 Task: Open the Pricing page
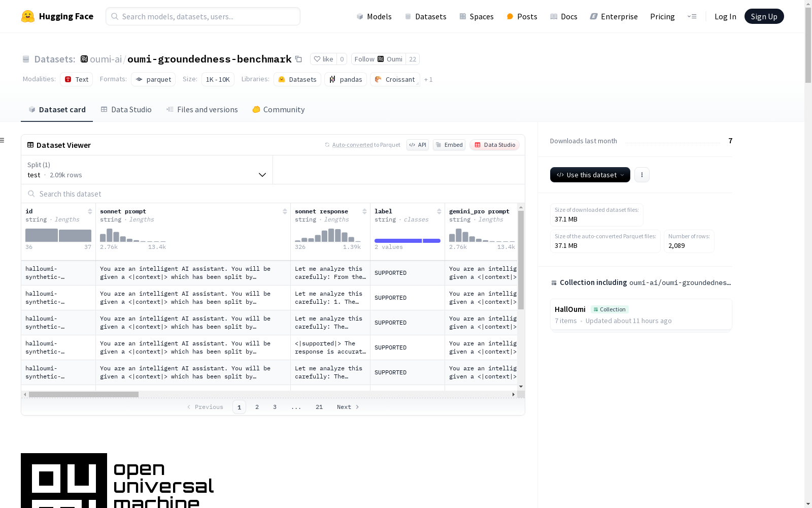click(662, 16)
